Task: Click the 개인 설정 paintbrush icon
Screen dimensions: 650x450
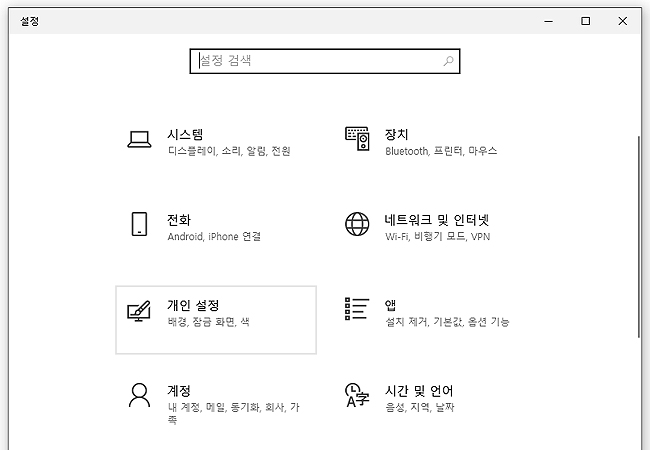Action: (x=139, y=311)
